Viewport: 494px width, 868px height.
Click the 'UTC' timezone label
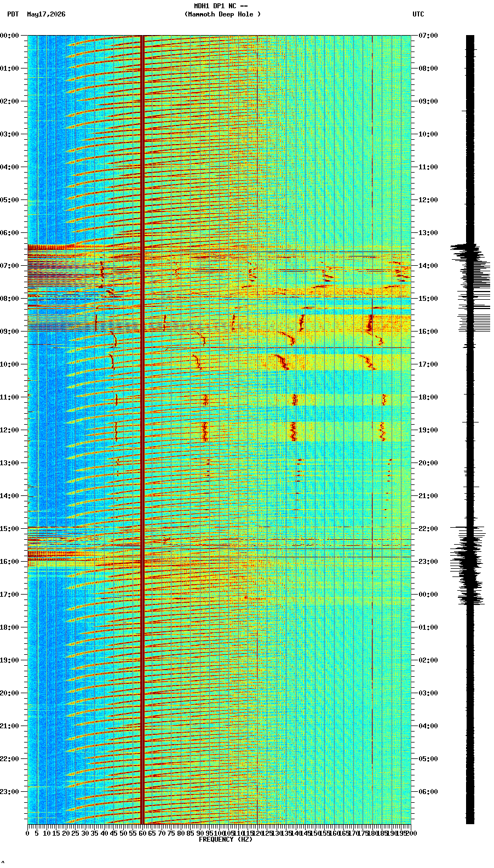pos(418,14)
